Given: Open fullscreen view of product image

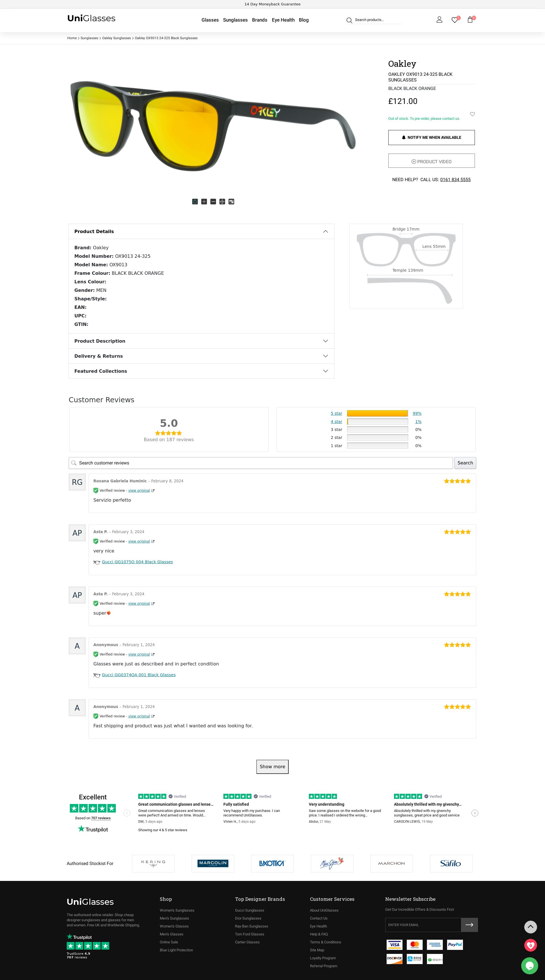Looking at the screenshot, I should [x=231, y=202].
